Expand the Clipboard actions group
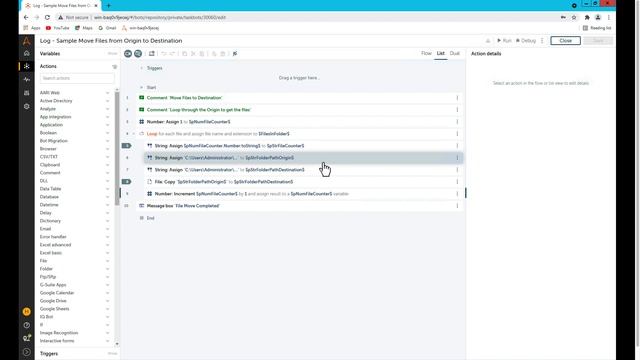Viewport: 640px width, 360px height. 108,165
